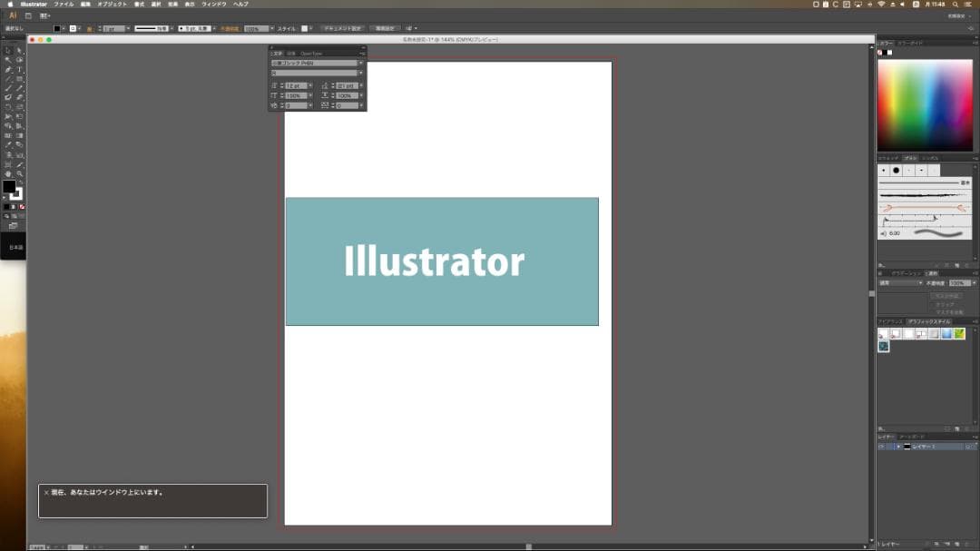Viewport: 980px width, 551px height.
Task: Pick the Selection arrow tool
Action: click(x=8, y=50)
